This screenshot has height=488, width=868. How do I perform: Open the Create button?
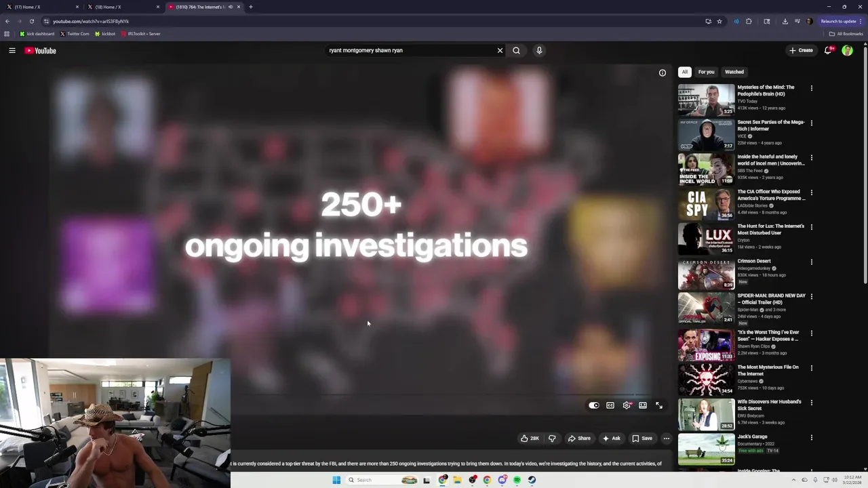tap(801, 50)
